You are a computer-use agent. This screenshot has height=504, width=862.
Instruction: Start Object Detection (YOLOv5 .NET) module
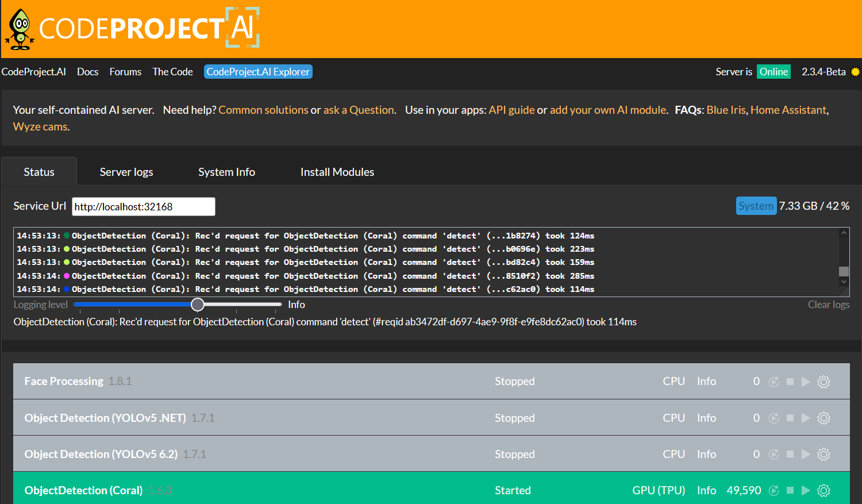click(806, 418)
